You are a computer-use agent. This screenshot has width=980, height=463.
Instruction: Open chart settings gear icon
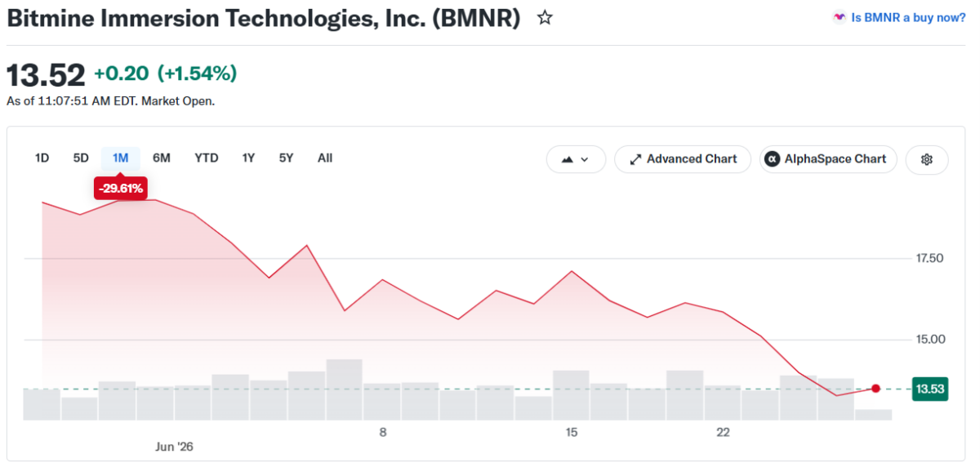[x=927, y=159]
